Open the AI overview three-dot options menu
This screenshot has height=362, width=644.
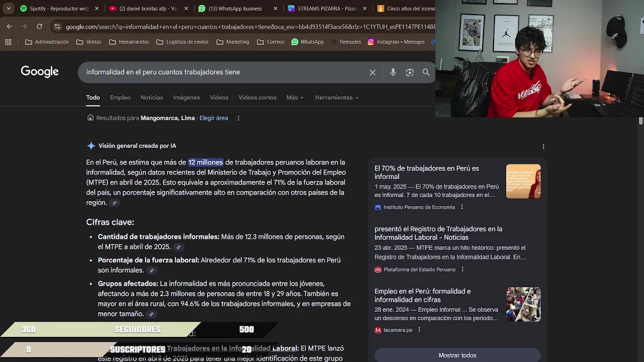pos(543,146)
